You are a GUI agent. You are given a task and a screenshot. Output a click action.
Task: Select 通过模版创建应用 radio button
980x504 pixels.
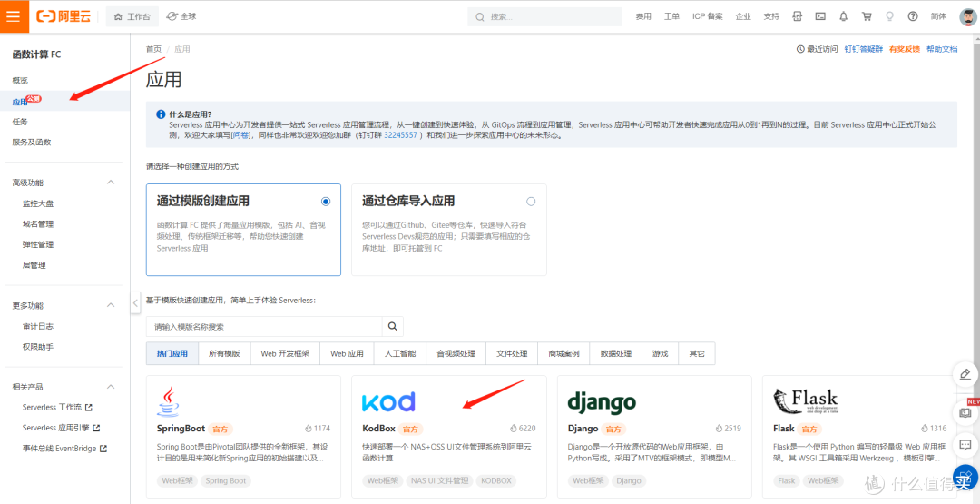tap(326, 202)
